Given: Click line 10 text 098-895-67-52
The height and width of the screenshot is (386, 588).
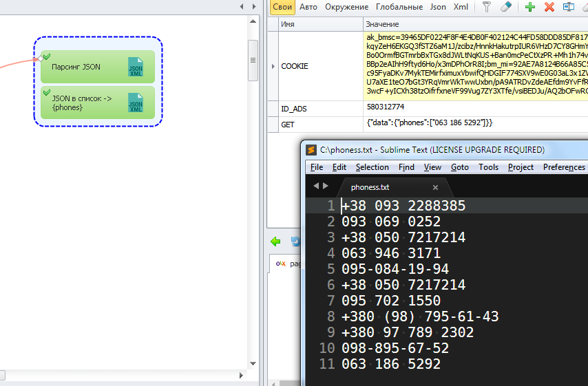Looking at the screenshot, I should 395,348.
